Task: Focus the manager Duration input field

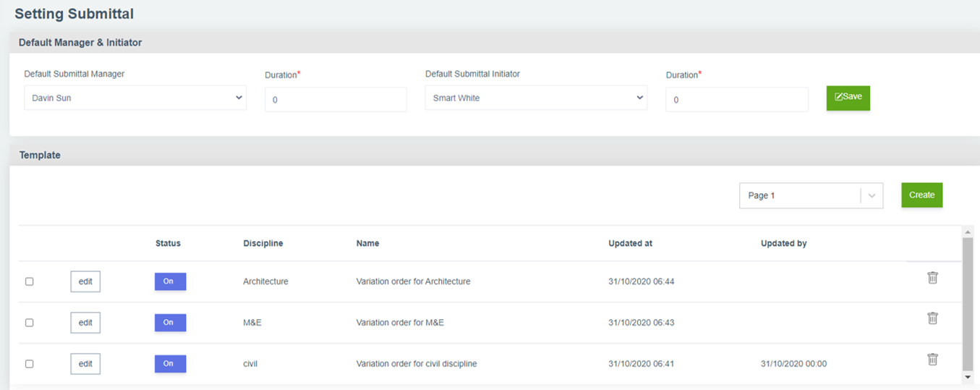Action: tap(336, 100)
